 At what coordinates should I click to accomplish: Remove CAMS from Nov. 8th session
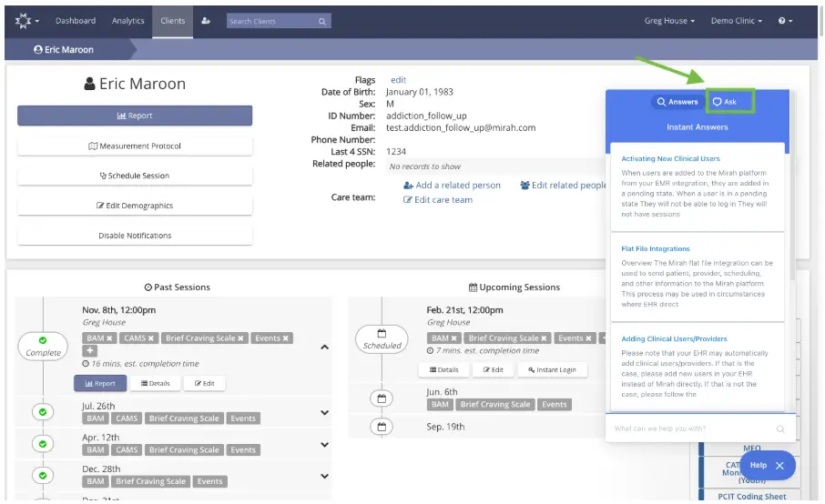151,338
